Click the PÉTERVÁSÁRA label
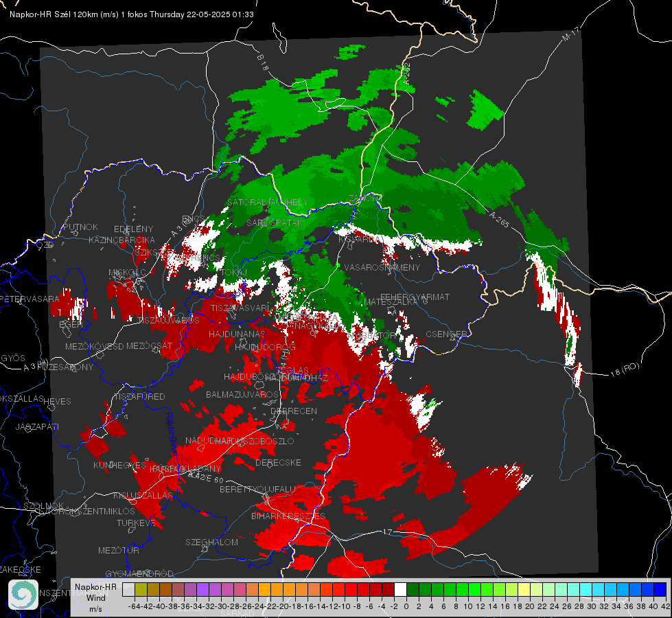Viewport: 672px width, 618px height. point(30,299)
